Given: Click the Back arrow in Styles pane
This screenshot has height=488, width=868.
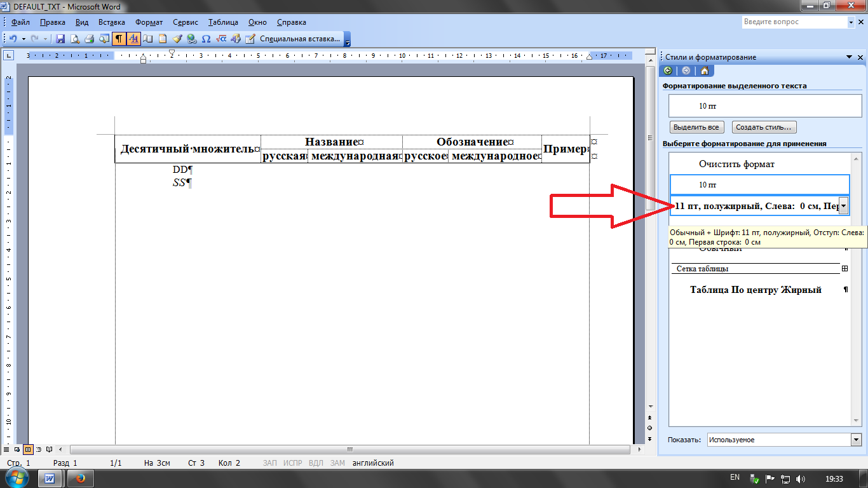Looking at the screenshot, I should pyautogui.click(x=668, y=71).
